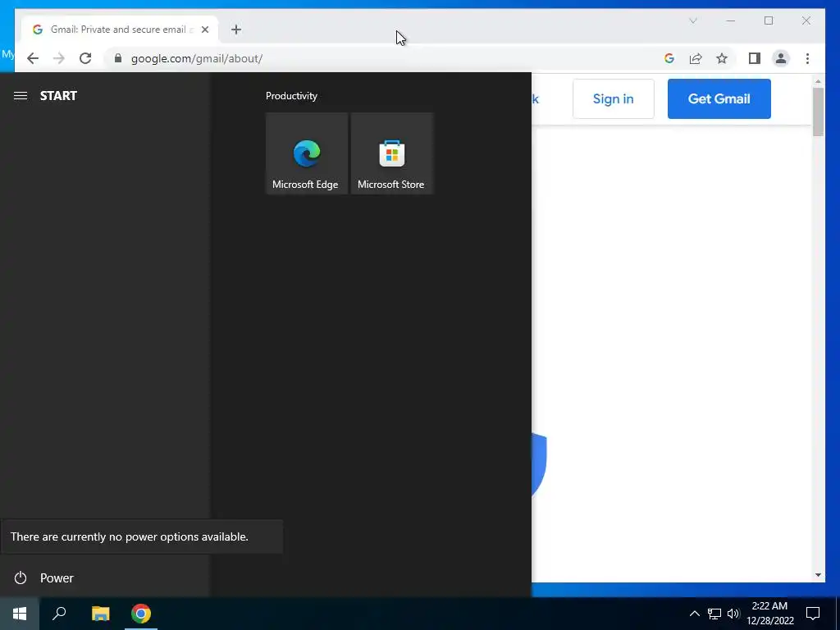Screen dimensions: 840x630
Task: Show hidden tray icons chevron
Action: tap(694, 614)
